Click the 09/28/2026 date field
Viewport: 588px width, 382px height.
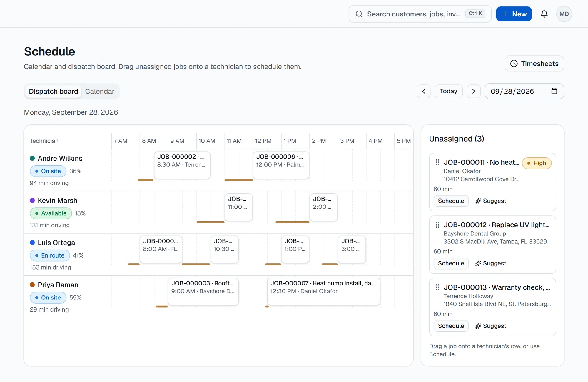tap(524, 91)
